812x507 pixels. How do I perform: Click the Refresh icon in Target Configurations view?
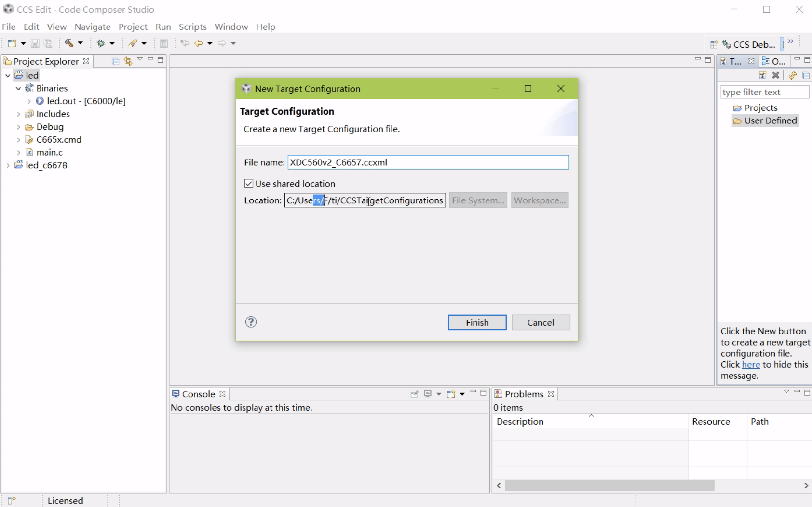[x=793, y=76]
